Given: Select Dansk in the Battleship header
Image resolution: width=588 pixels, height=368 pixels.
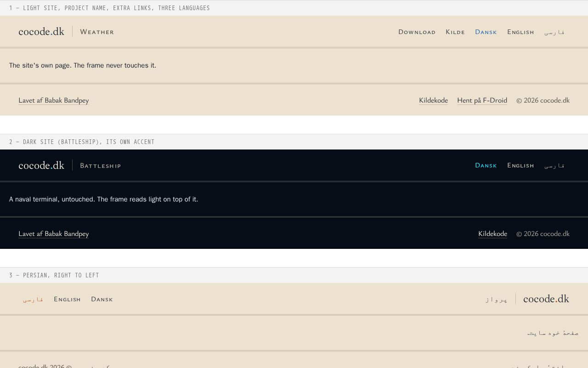Looking at the screenshot, I should point(486,165).
